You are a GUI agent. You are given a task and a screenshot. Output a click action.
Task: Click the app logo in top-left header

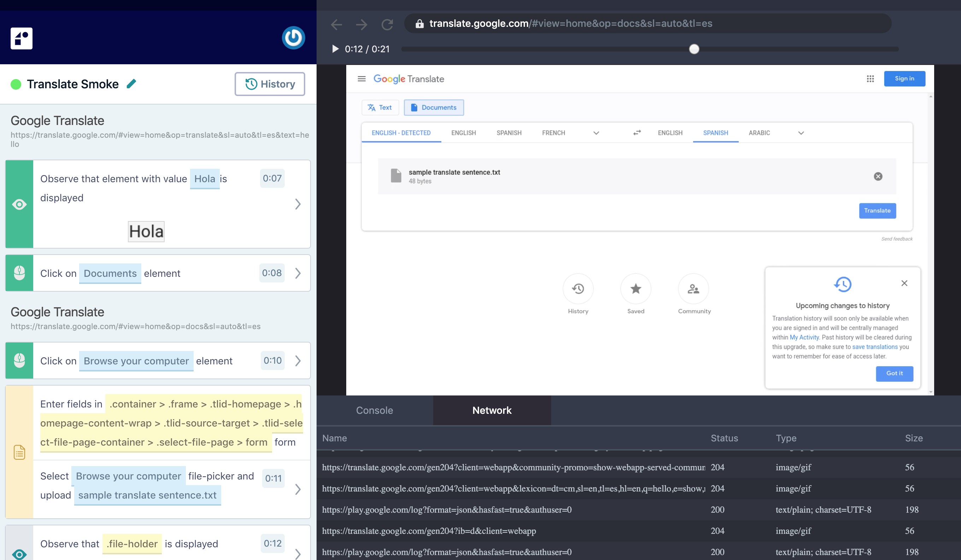point(21,38)
